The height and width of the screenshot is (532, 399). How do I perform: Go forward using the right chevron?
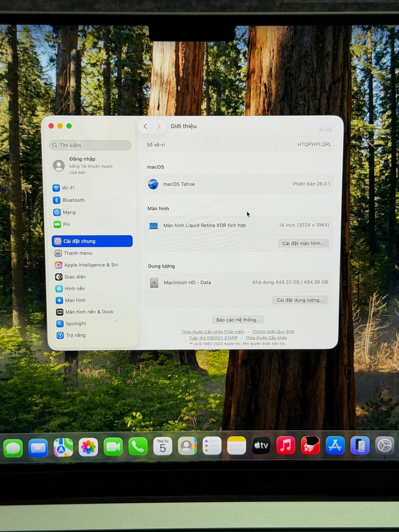pos(159,127)
